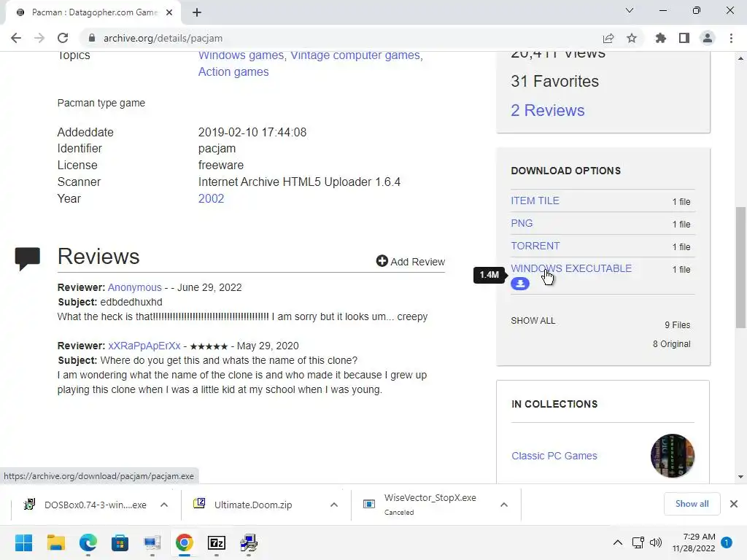Click the 9 Files count
Image resolution: width=747 pixels, height=560 pixels.
tap(678, 325)
